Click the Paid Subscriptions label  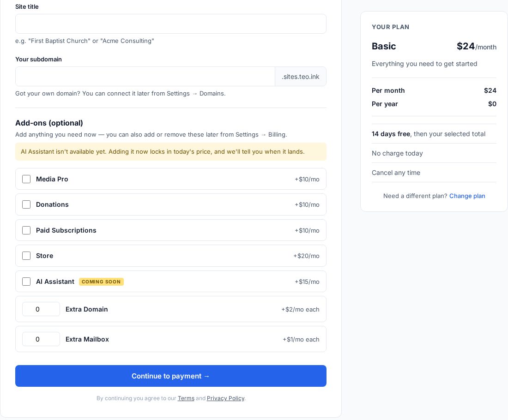tap(66, 230)
